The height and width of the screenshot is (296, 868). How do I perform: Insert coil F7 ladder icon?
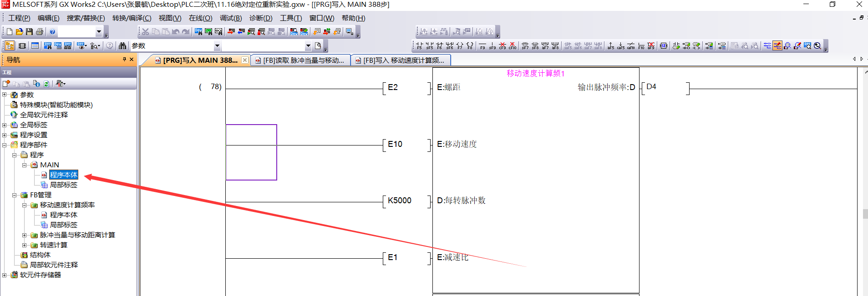pos(460,46)
